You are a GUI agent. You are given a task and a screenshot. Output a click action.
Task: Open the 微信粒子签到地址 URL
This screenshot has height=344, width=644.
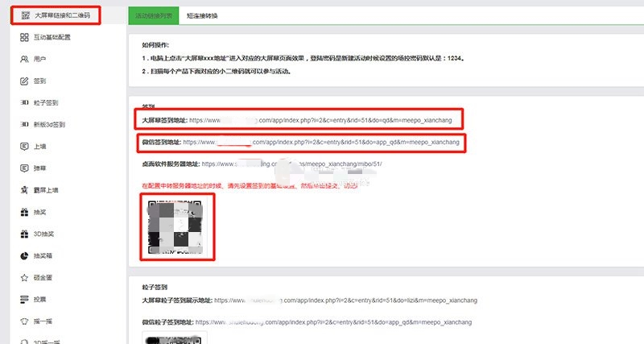click(333, 322)
